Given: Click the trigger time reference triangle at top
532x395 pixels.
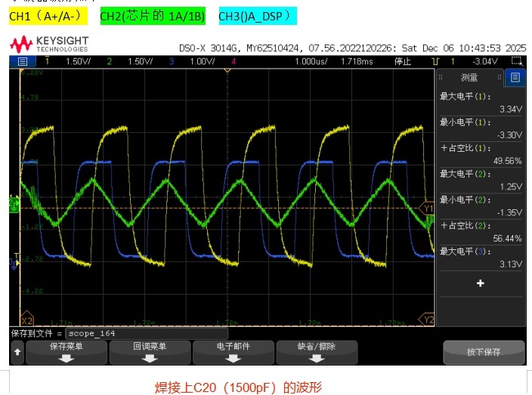Looking at the screenshot, I should (227, 70).
